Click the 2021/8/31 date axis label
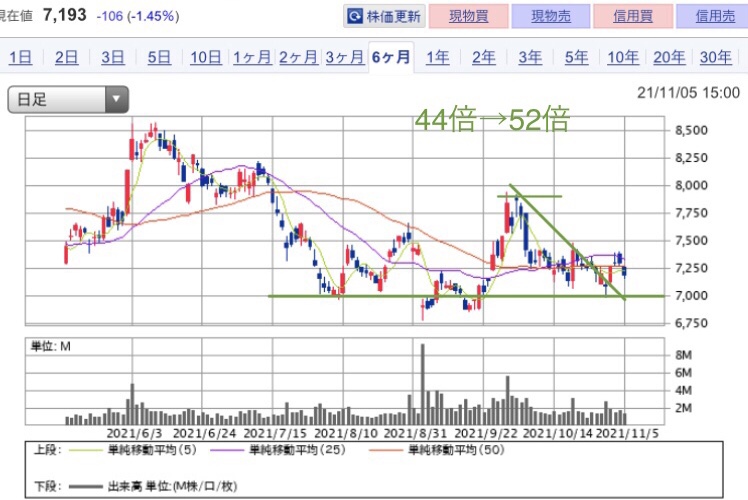The image size is (748, 500). coord(415,434)
